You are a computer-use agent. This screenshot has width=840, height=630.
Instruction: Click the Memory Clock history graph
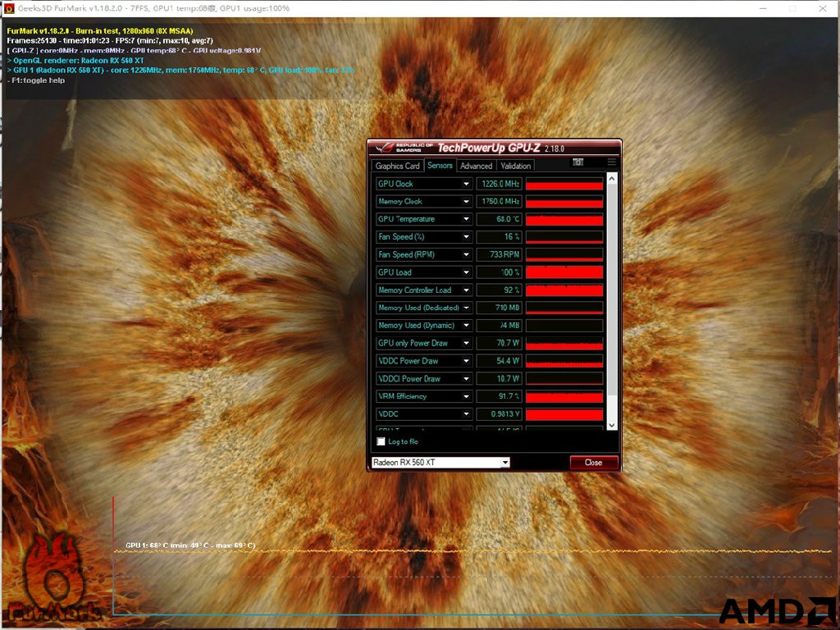pyautogui.click(x=564, y=202)
